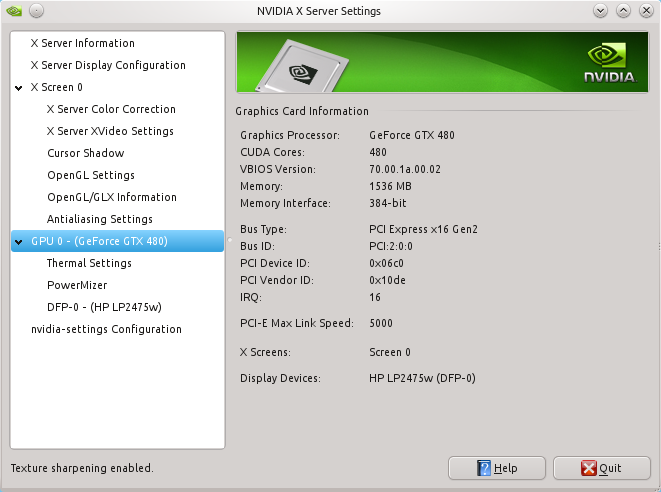Minimize the NVIDIA X Server Settings window

(600, 11)
